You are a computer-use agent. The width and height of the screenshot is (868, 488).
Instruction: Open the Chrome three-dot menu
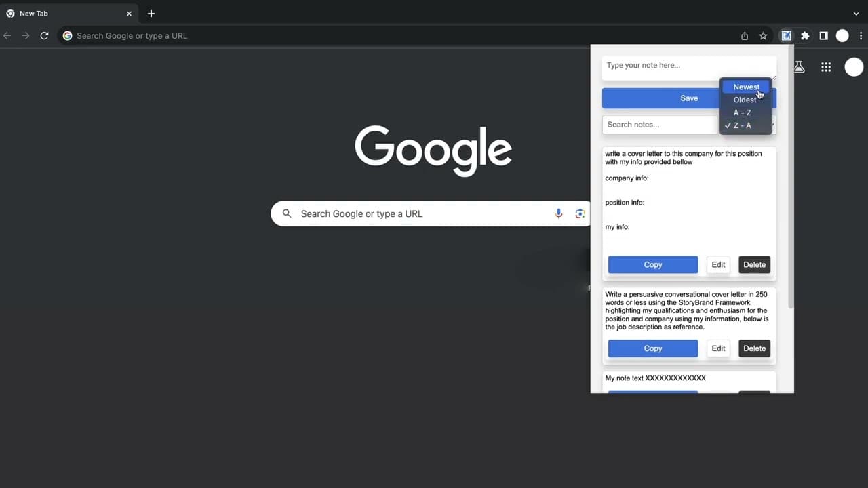tap(861, 36)
